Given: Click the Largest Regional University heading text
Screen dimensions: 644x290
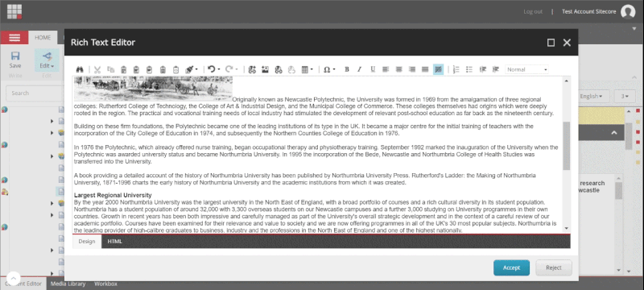Looking at the screenshot, I should click(x=113, y=195).
